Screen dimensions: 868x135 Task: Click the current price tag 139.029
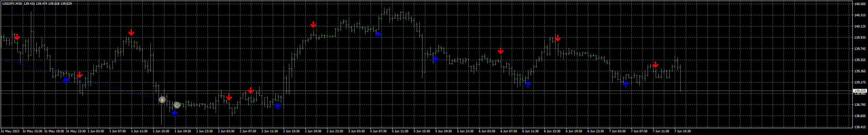pyautogui.click(x=860, y=91)
